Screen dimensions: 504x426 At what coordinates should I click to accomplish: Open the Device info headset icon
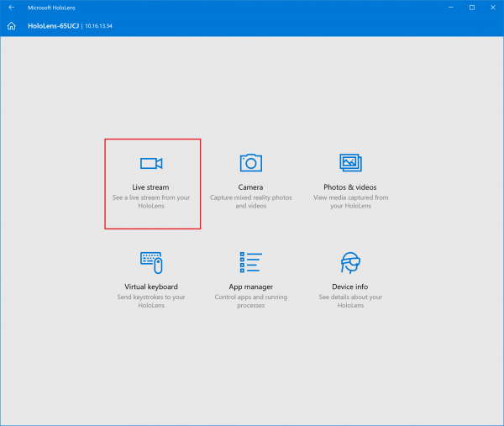(x=350, y=263)
